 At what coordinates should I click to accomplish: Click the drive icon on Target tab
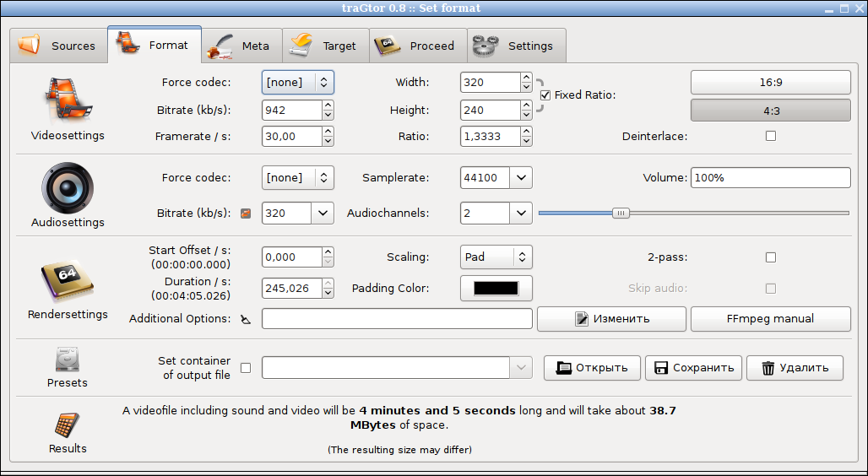(x=301, y=46)
